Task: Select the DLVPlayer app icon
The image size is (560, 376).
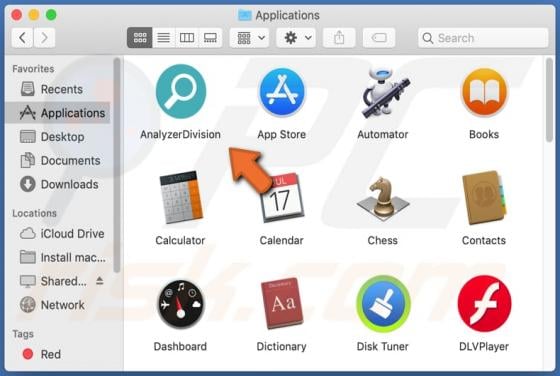Action: click(484, 304)
